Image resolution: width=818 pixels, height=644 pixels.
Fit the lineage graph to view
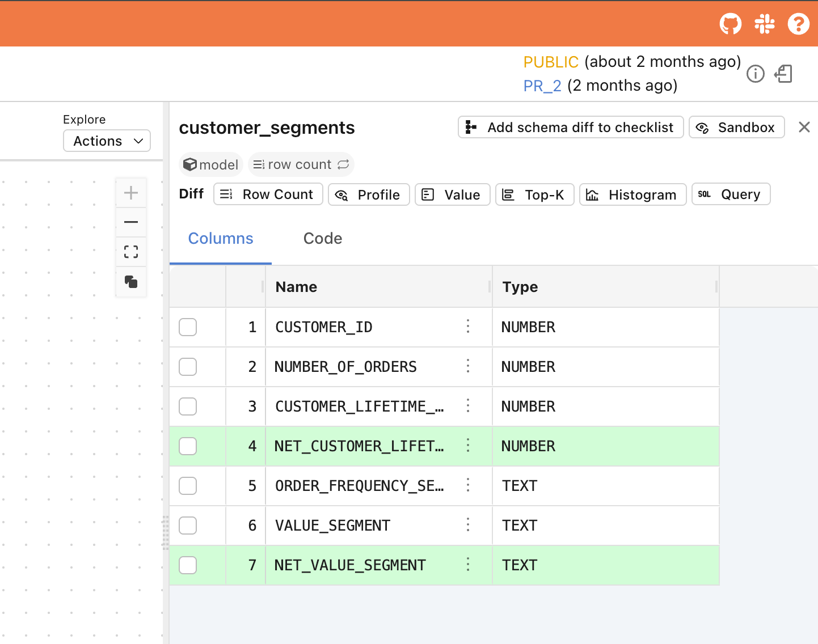click(x=131, y=252)
